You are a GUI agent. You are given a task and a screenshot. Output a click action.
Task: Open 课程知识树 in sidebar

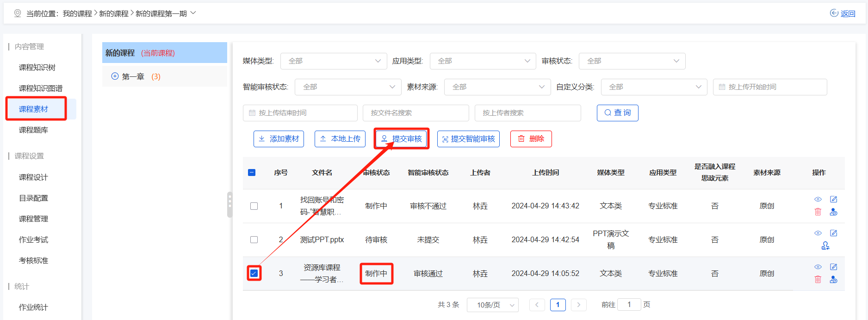[37, 68]
